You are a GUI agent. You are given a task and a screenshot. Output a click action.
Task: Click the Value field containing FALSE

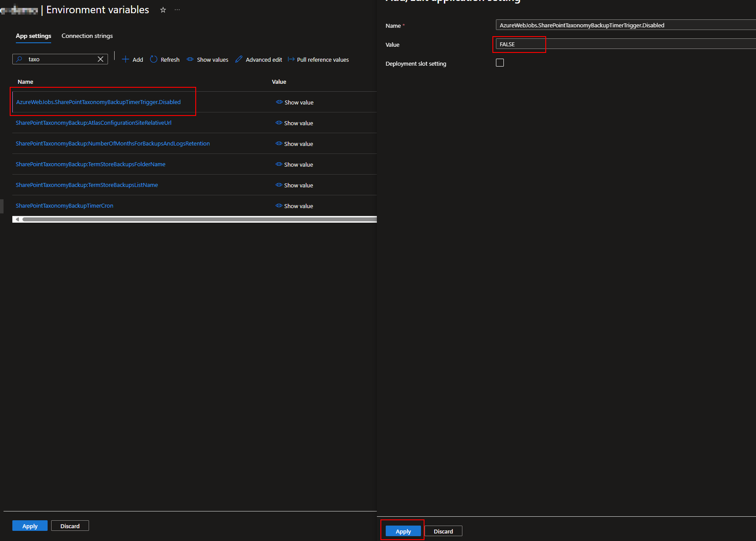pos(626,44)
